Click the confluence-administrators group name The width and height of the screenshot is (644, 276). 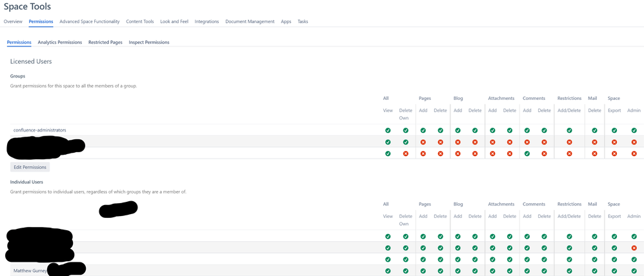40,130
